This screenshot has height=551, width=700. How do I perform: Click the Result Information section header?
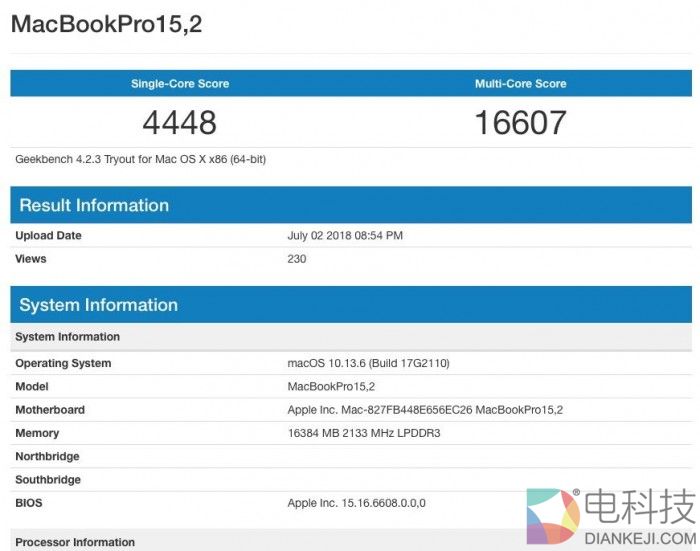[94, 206]
